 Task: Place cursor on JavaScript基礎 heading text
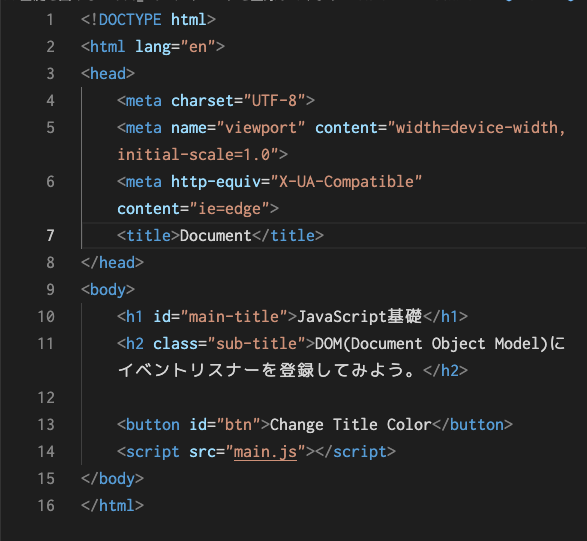click(x=359, y=317)
